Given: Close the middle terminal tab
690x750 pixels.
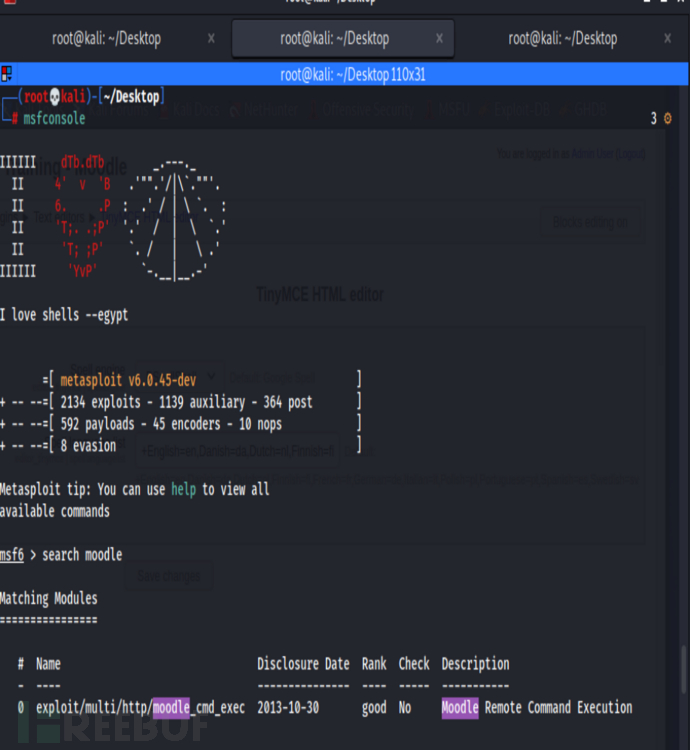Looking at the screenshot, I should [439, 38].
